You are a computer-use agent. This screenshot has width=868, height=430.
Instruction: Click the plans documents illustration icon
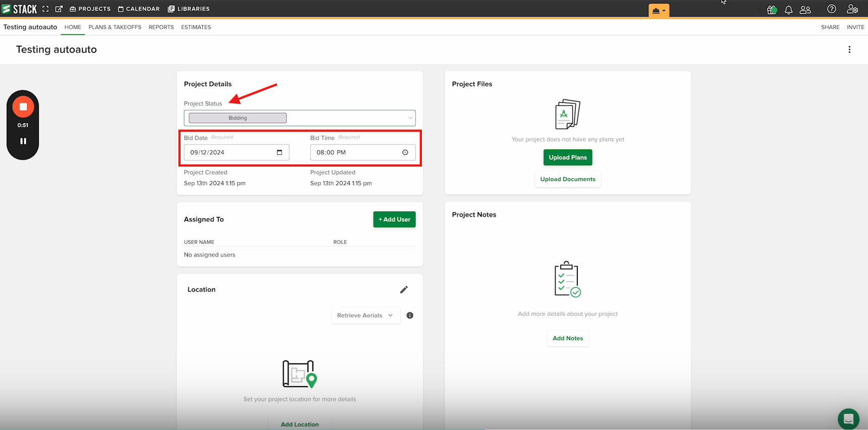point(568,114)
